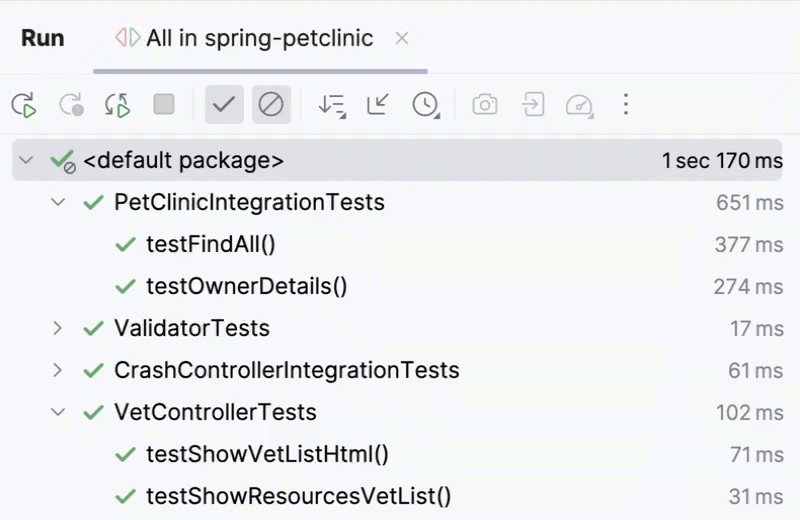Toggle auto-test rerun icon
The image size is (800, 520).
tap(118, 104)
